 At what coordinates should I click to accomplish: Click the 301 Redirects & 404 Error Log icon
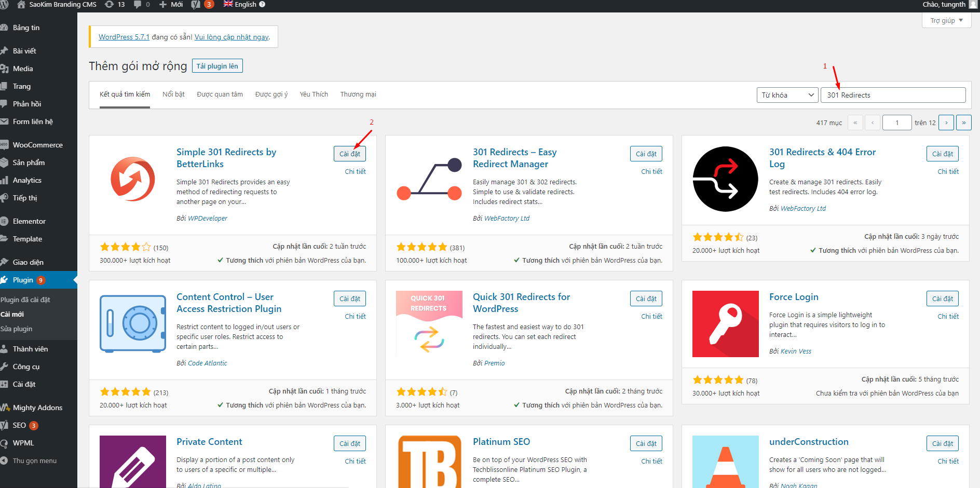point(725,179)
